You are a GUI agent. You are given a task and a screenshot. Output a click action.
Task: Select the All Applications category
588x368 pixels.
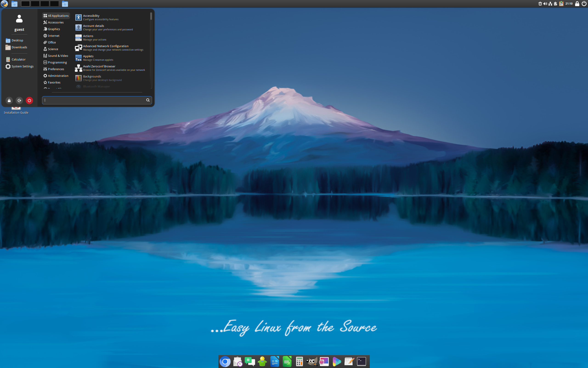(x=56, y=16)
